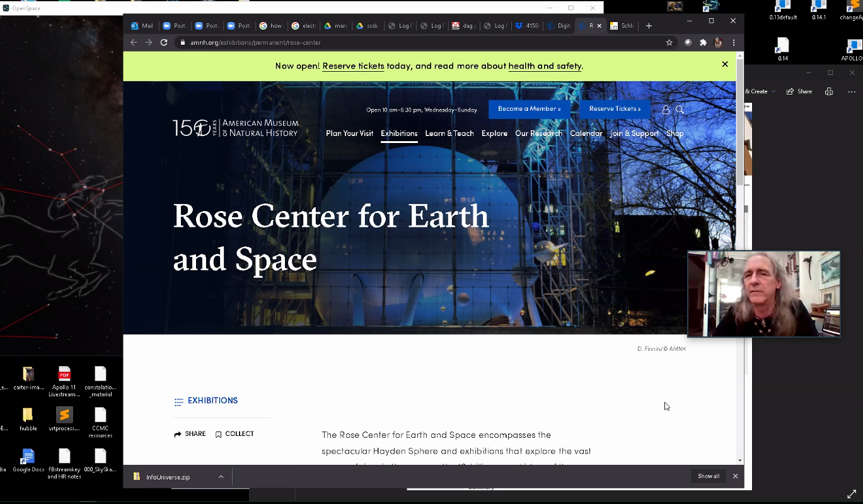This screenshot has height=504, width=863.
Task: Follow the 'health and safety' link
Action: point(545,66)
